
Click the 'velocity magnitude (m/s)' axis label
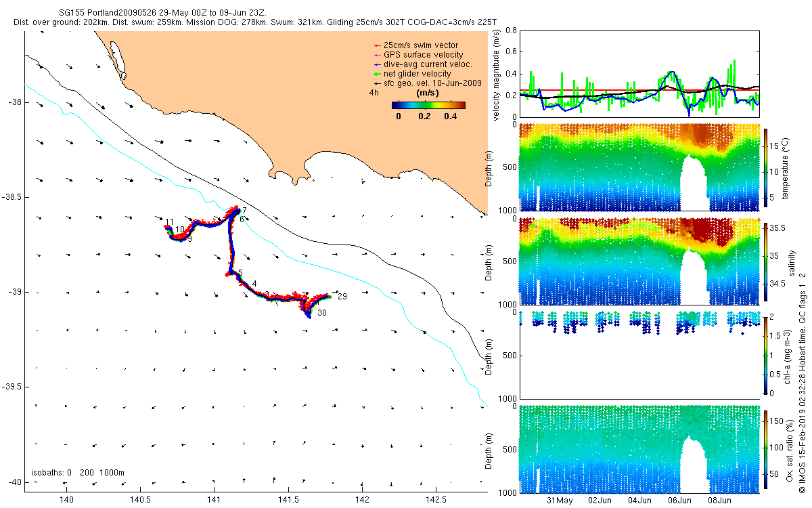[497, 75]
